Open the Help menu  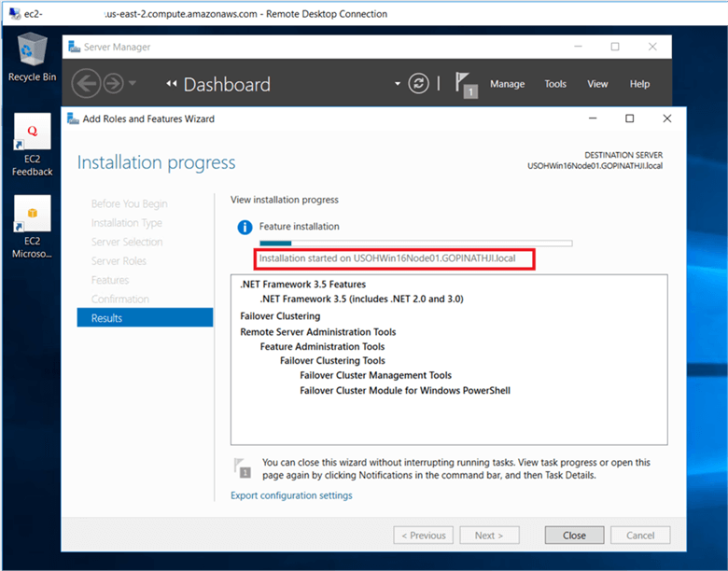[x=639, y=84]
